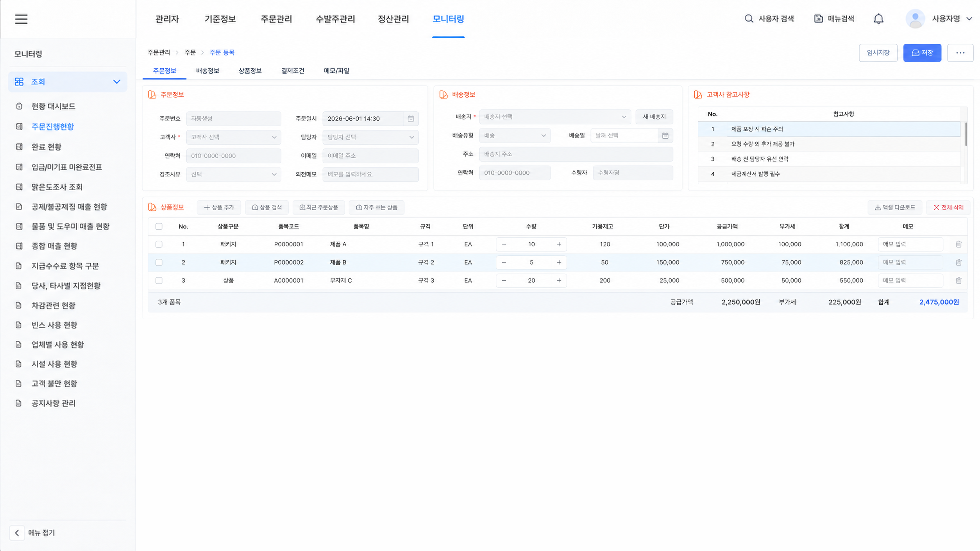The height and width of the screenshot is (551, 980).
Task: Click the 엑셀 다운로드 button
Action: (894, 207)
